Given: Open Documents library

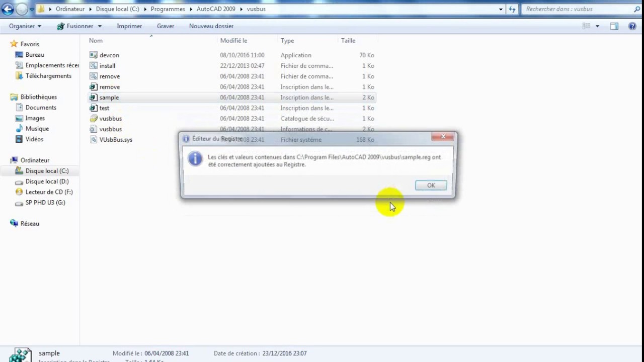Looking at the screenshot, I should tap(41, 108).
